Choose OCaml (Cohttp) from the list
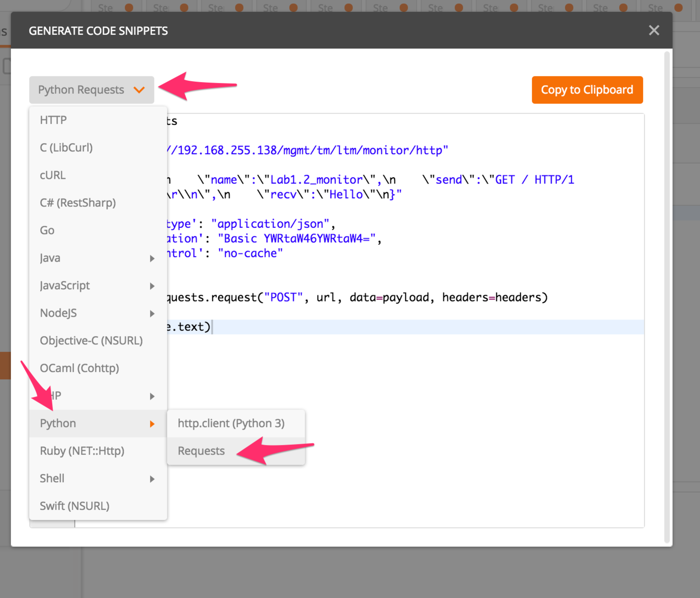700x598 pixels. tap(98, 368)
